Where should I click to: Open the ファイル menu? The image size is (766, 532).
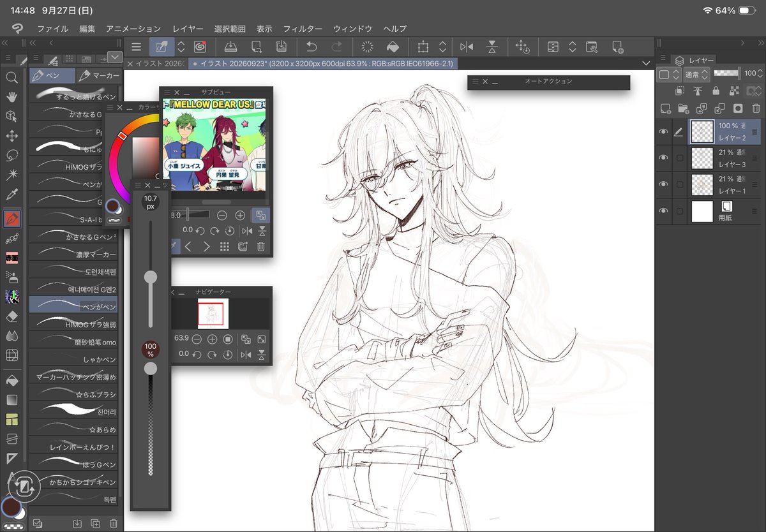tap(52, 29)
